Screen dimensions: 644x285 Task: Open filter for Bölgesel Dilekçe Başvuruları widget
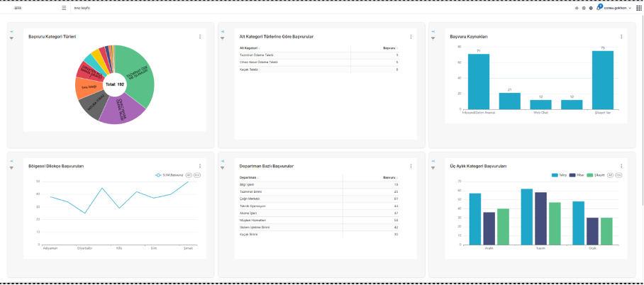11,167
